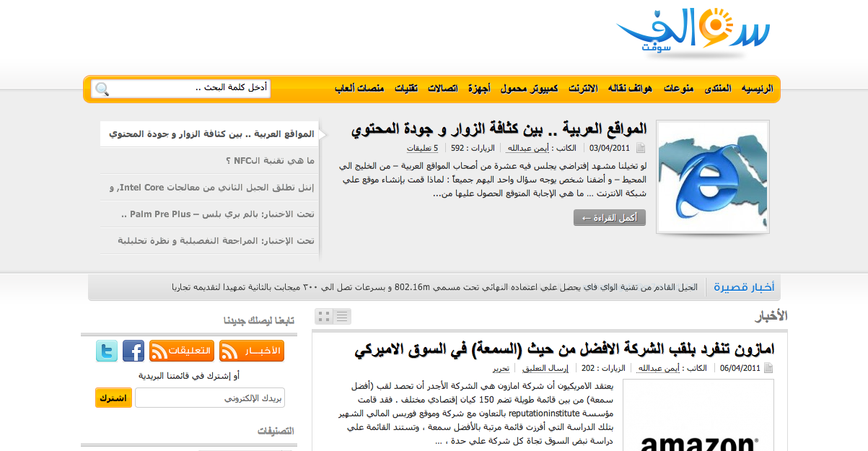This screenshot has width=868, height=451.
Task: Open منوعات menu item
Action: point(678,89)
